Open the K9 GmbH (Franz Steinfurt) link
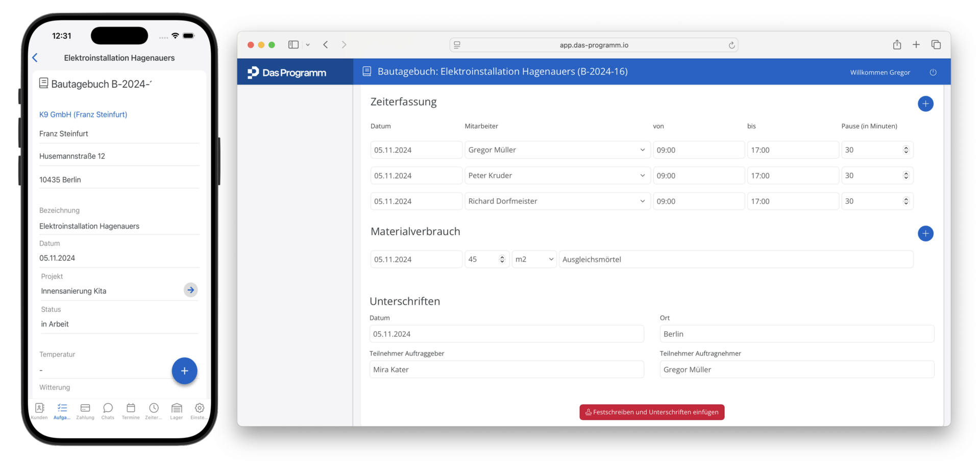The image size is (980, 476). click(x=83, y=115)
